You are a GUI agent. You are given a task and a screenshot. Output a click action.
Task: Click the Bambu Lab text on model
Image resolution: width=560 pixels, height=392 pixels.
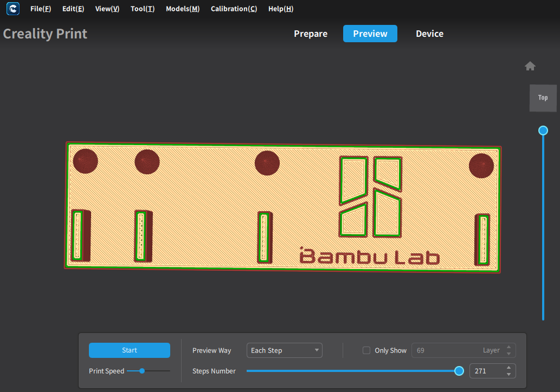pos(370,256)
